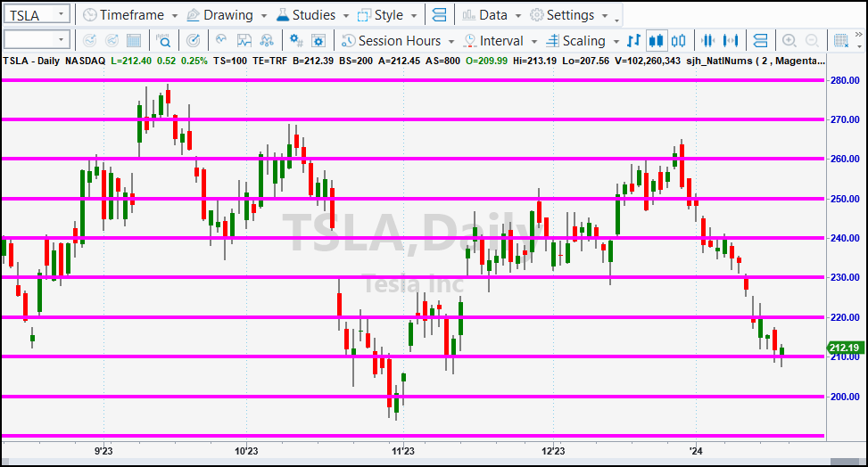Click the chart search magnifier icon

click(x=163, y=40)
